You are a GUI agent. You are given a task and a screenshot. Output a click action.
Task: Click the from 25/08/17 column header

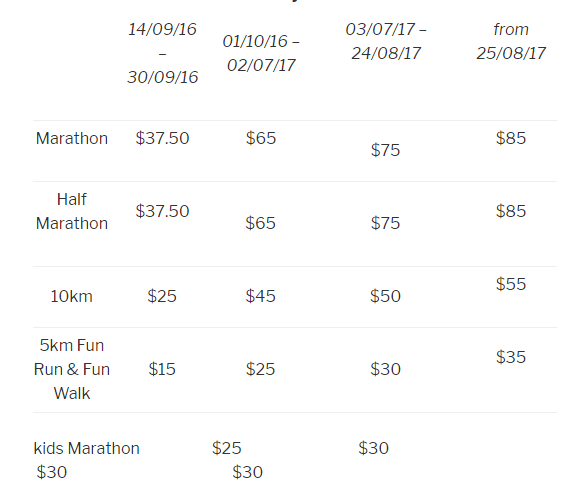[x=511, y=41]
